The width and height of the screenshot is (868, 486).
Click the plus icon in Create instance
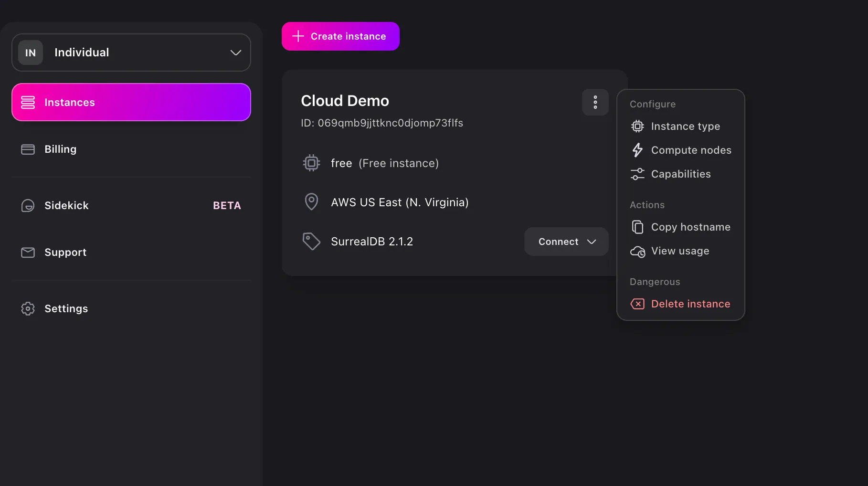(x=298, y=36)
